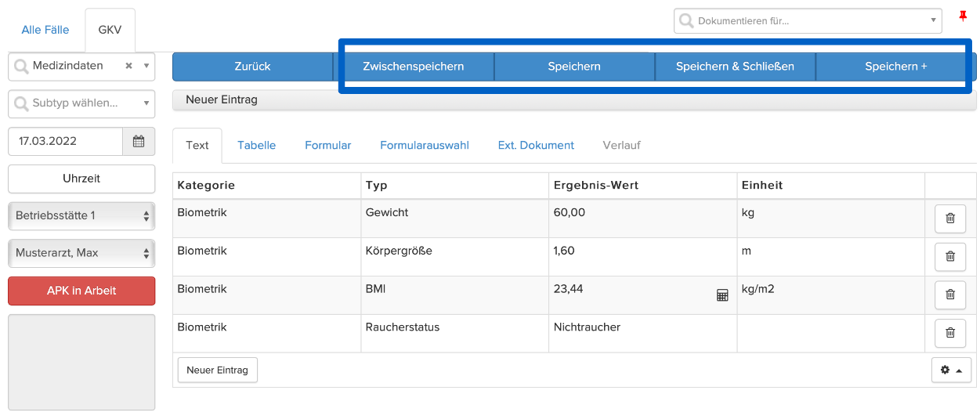Click the kg/m2 unit cell

(x=831, y=295)
